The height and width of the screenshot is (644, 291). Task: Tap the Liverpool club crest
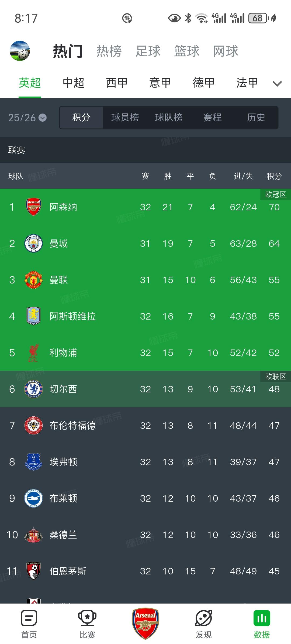pos(33,353)
